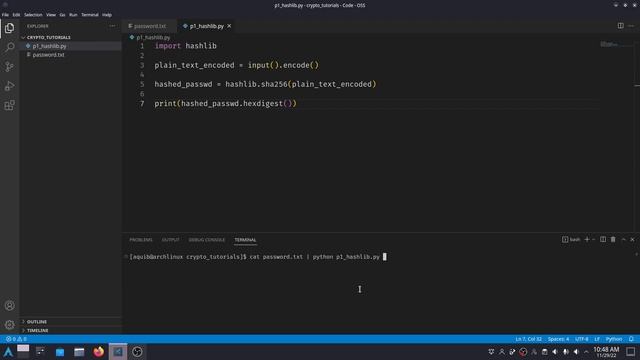Open the Terminal menu
Screen dimensions: 640x360
pos(90,15)
